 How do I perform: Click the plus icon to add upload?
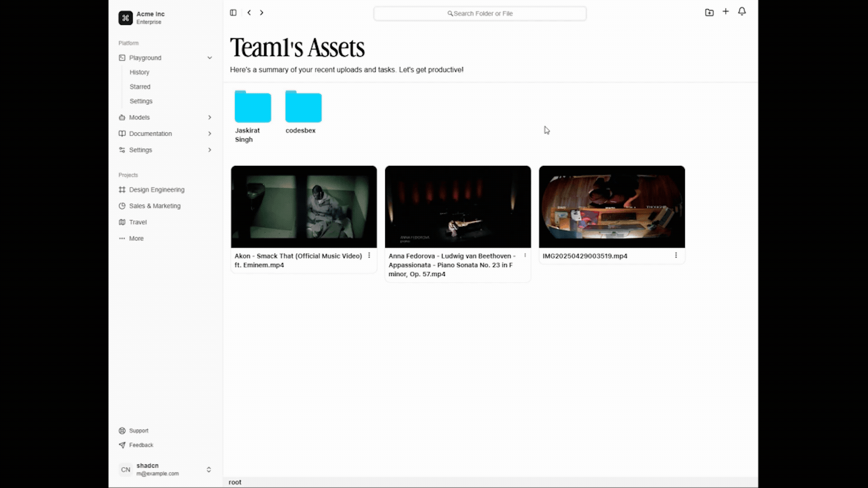726,12
